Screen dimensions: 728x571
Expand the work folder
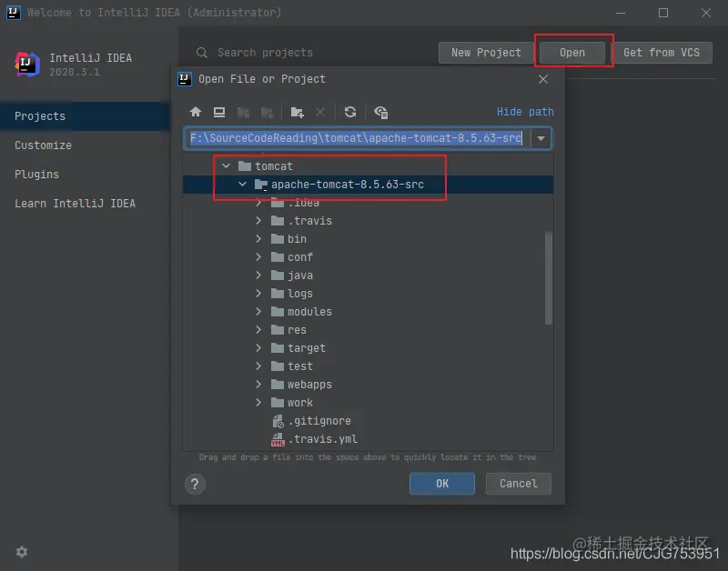pos(258,403)
